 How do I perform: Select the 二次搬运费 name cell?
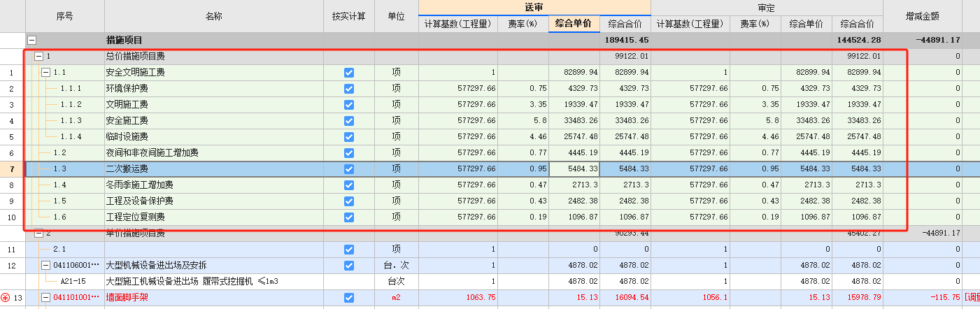tap(214, 168)
